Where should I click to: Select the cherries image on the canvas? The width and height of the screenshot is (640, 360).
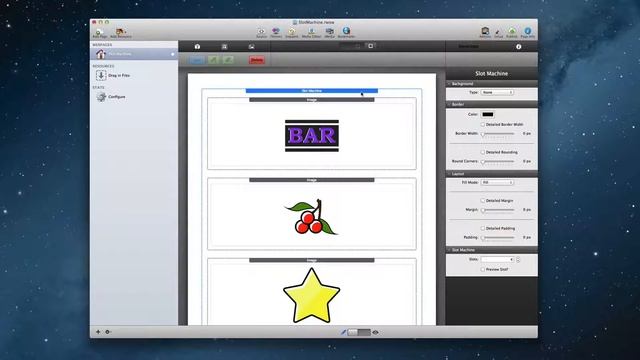[311, 216]
